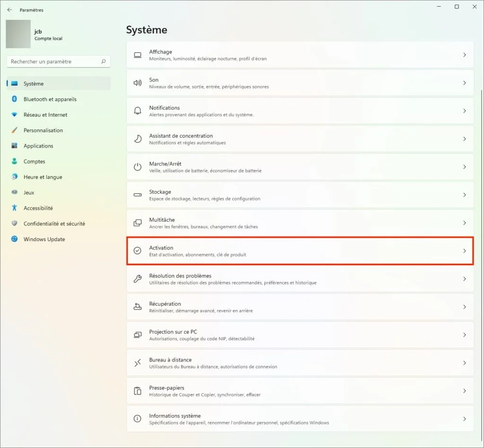
Task: Click the Multitâche windows icon
Action: coord(138,223)
